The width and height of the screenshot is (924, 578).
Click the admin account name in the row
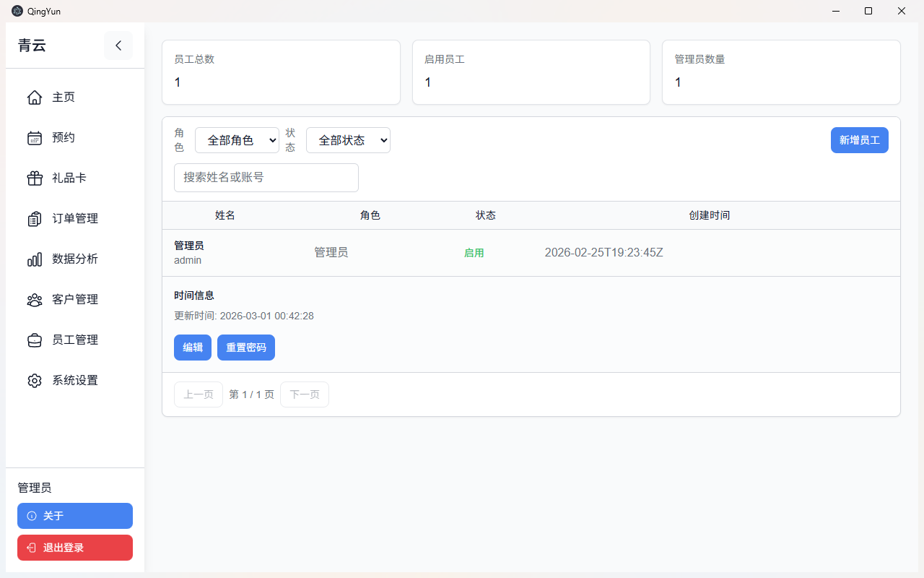pyautogui.click(x=188, y=260)
